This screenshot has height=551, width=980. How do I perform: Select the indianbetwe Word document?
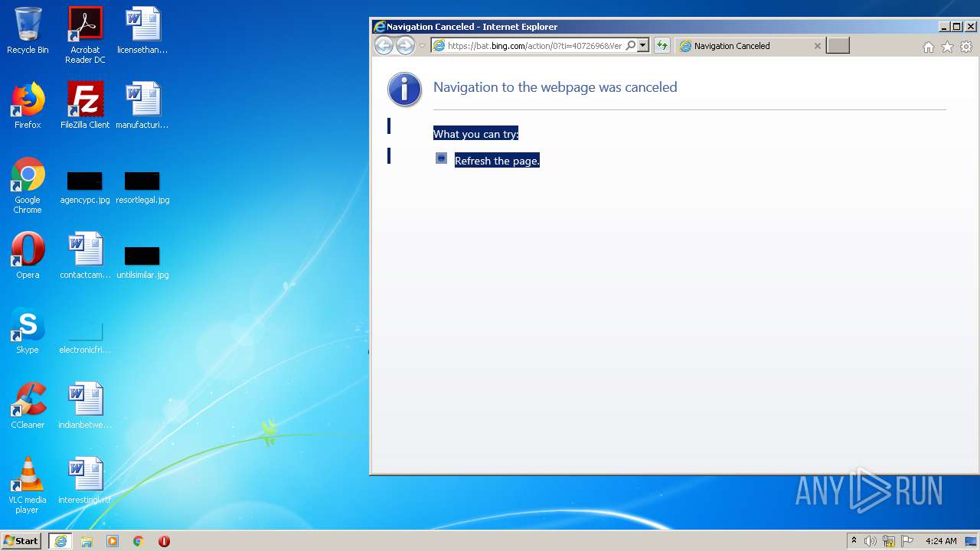coord(85,406)
